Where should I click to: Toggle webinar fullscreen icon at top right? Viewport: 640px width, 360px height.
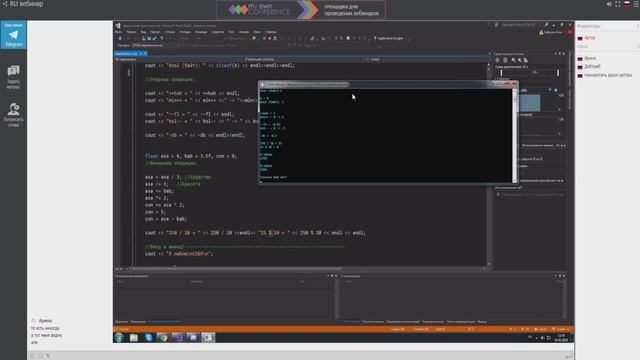click(x=618, y=4)
